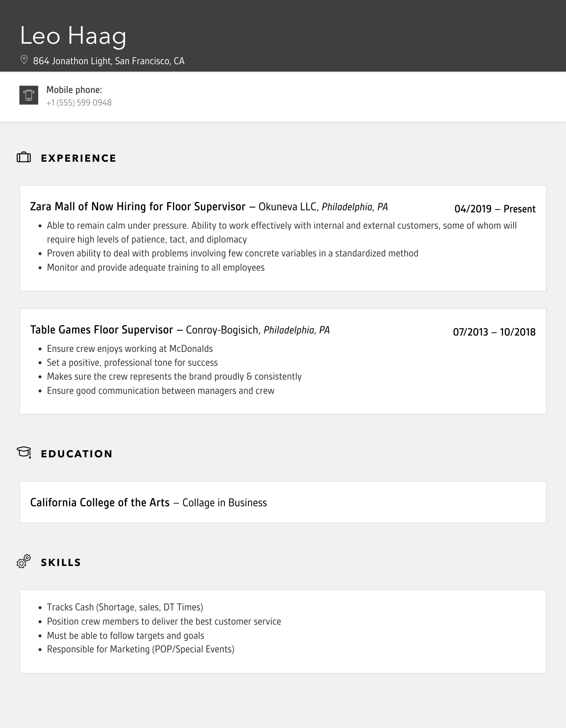Click the Experience section heading
Viewport: 566px width, 728px height.
[x=79, y=158]
